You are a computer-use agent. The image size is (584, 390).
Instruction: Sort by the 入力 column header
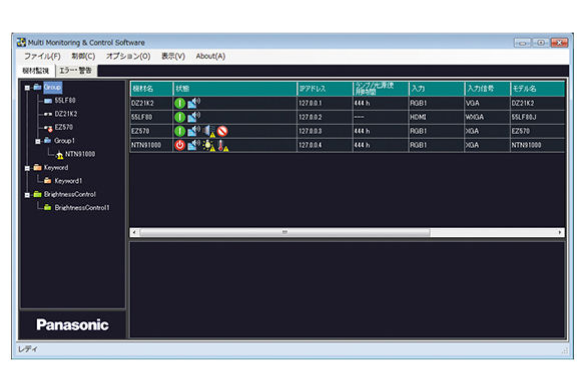[437, 89]
